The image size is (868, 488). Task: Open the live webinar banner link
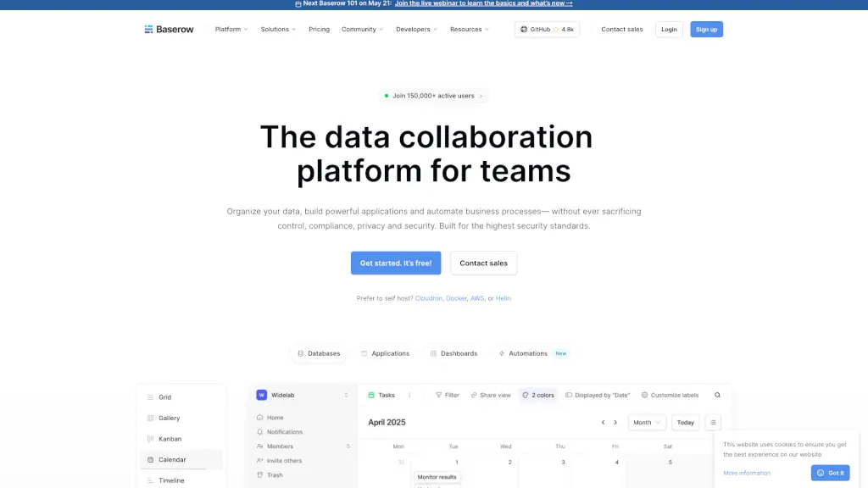click(483, 3)
